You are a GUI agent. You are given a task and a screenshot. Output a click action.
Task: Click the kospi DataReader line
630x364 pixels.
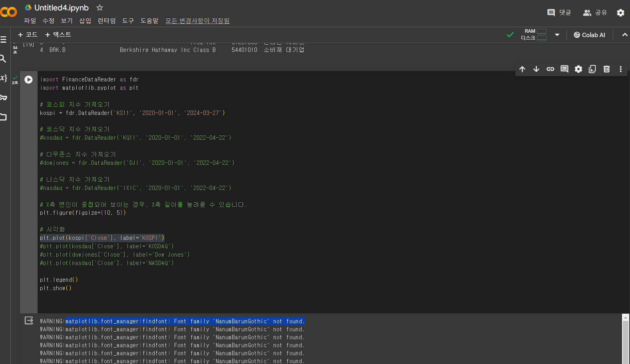tap(132, 113)
